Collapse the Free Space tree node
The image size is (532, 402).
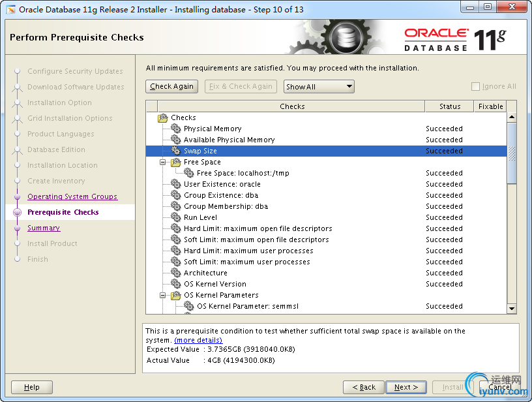163,162
